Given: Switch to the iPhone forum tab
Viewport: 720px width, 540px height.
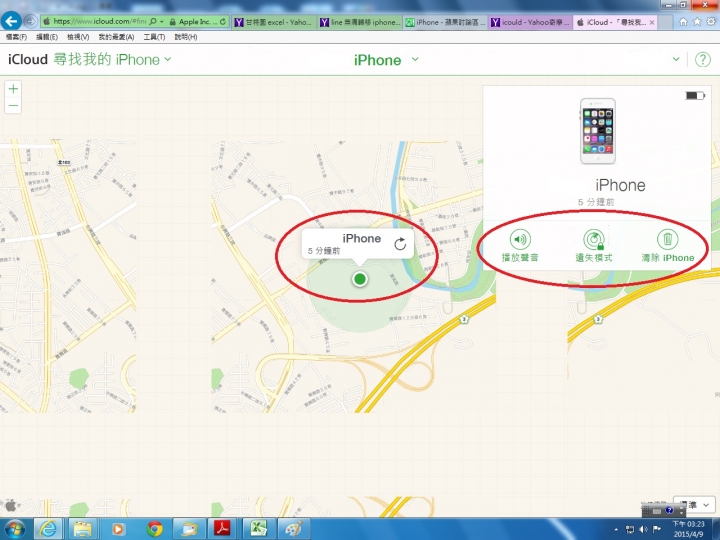Looking at the screenshot, I should [x=446, y=22].
